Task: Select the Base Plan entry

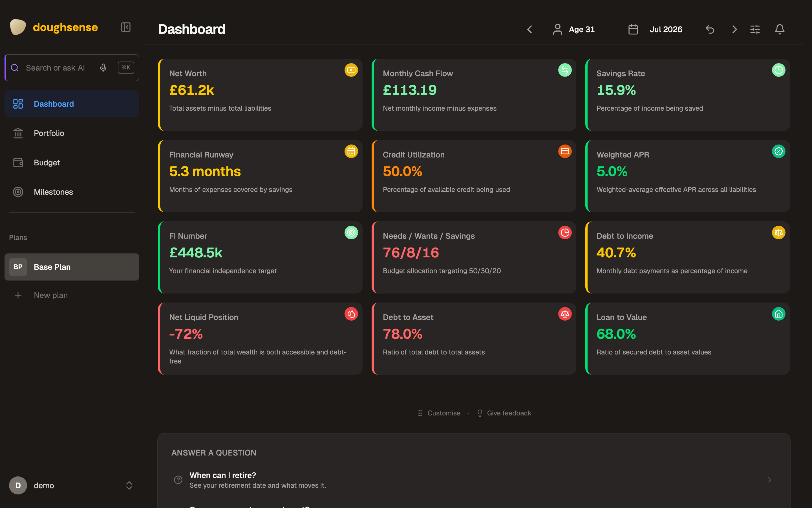Action: [x=72, y=267]
